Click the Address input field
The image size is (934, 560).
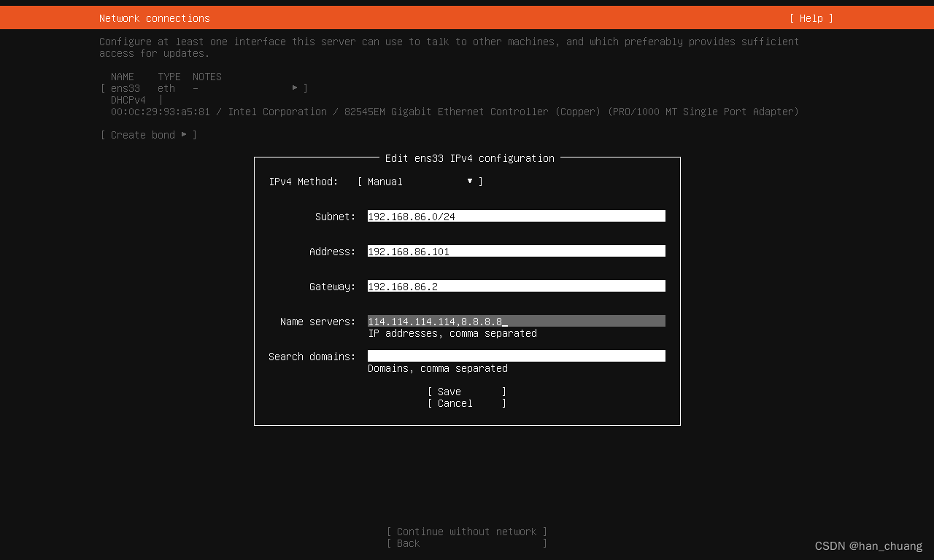click(517, 252)
